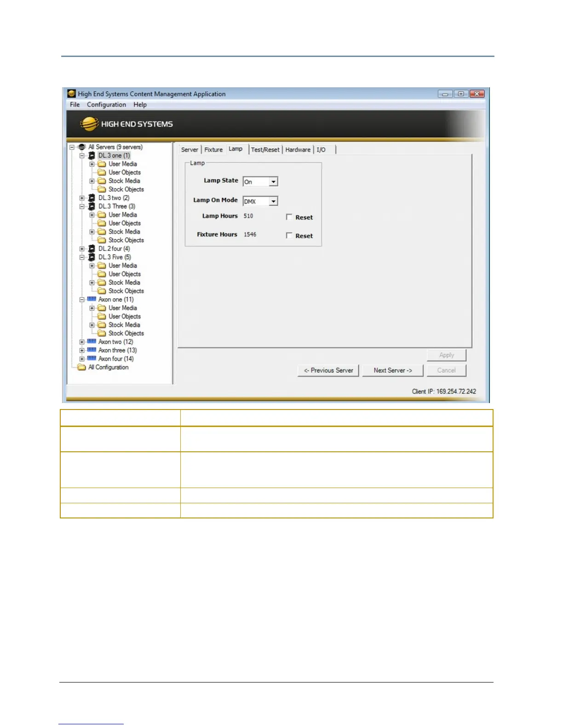Tick the Lamp Hours Reset checkbox
The width and height of the screenshot is (563, 728).
[x=289, y=217]
